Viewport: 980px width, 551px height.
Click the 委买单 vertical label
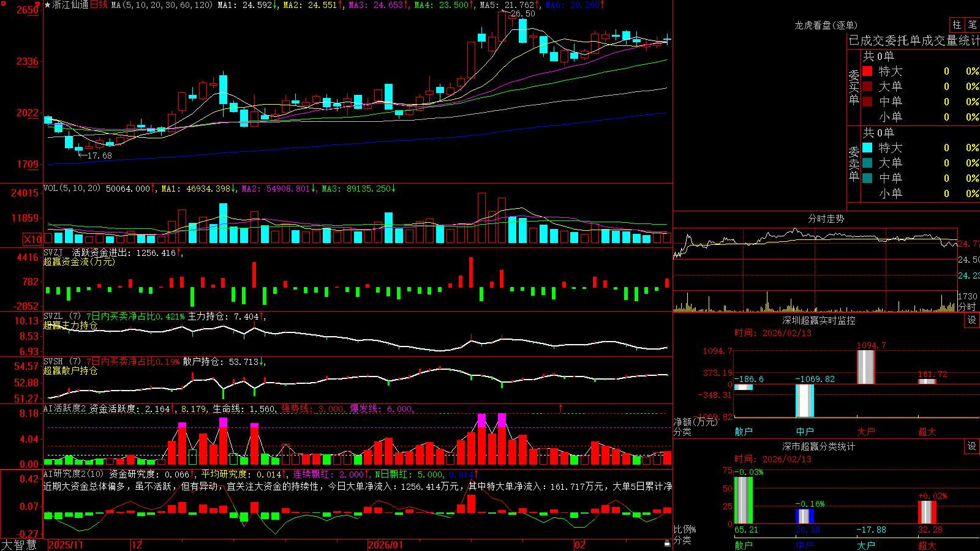[x=854, y=88]
